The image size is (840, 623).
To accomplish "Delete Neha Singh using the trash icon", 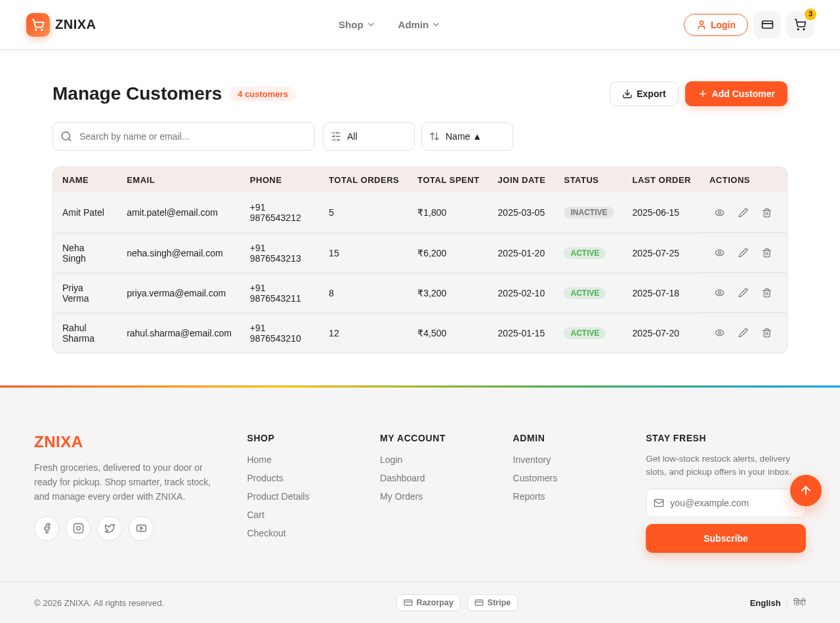I will click(766, 253).
